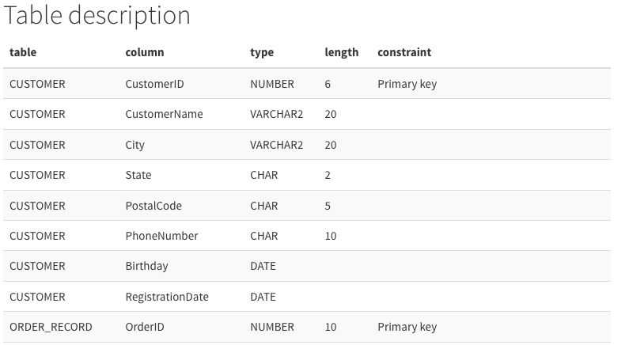Click the "constraint" column header
Screen dimensions: 644x345
click(404, 52)
